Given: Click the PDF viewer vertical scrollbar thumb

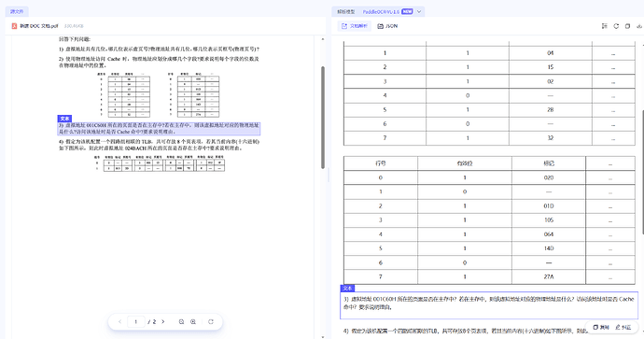Looking at the screenshot, I should [323, 117].
